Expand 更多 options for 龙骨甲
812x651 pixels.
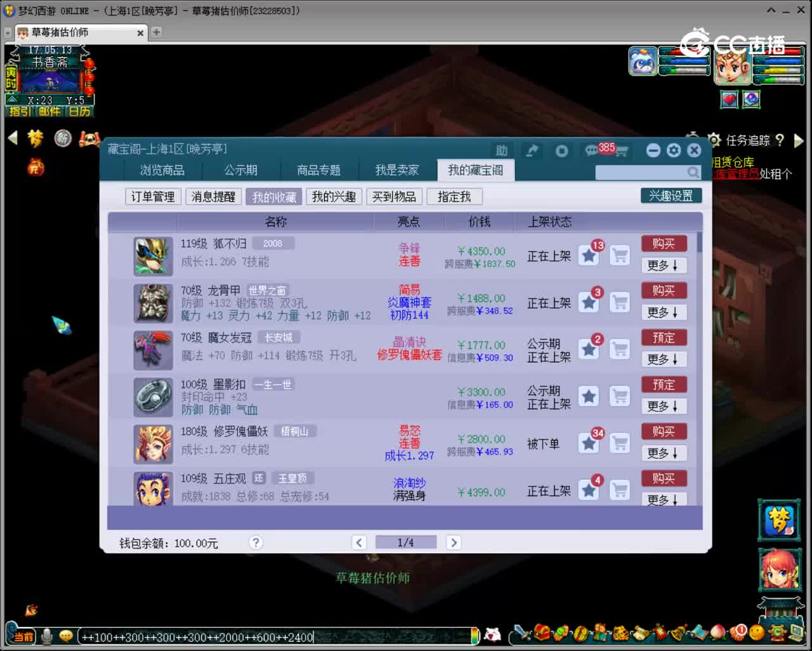click(664, 312)
